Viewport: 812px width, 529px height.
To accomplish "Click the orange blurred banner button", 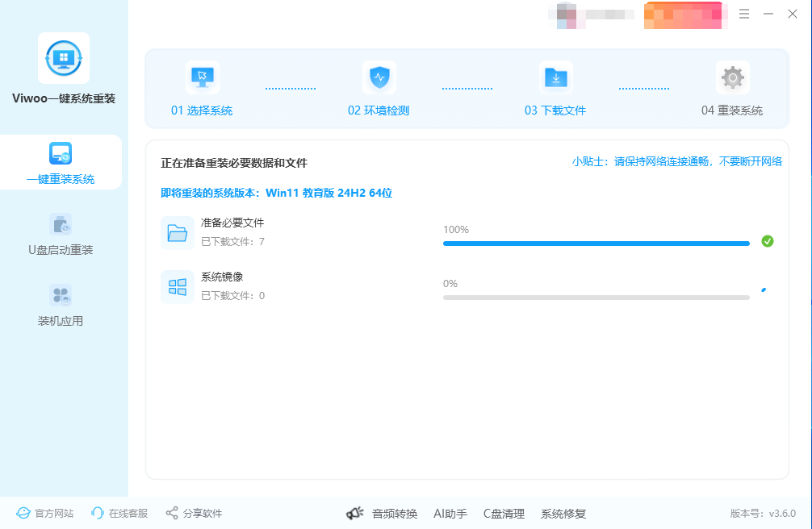I will (684, 15).
